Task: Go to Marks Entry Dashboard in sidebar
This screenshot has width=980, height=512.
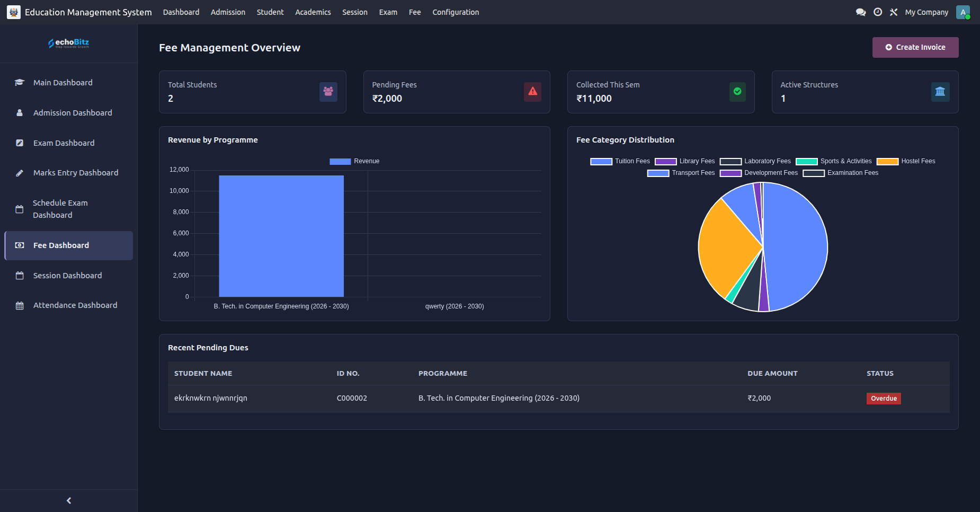Action: tap(69, 173)
